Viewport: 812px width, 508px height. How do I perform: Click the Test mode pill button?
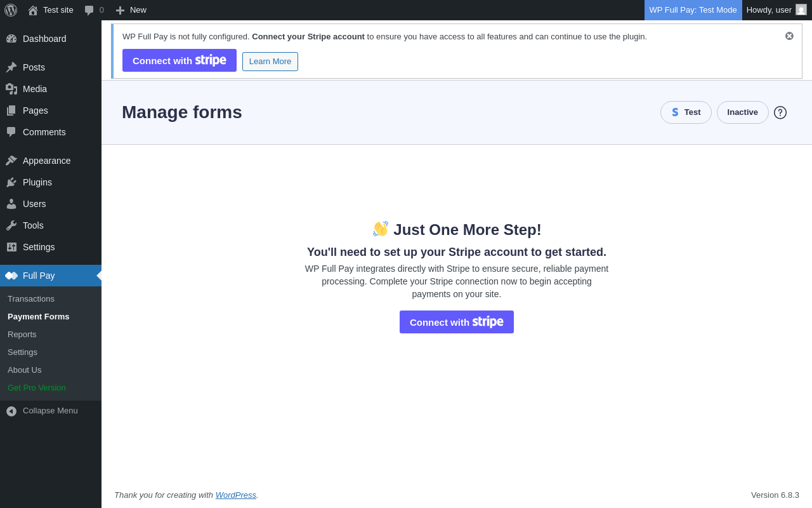coord(686,112)
